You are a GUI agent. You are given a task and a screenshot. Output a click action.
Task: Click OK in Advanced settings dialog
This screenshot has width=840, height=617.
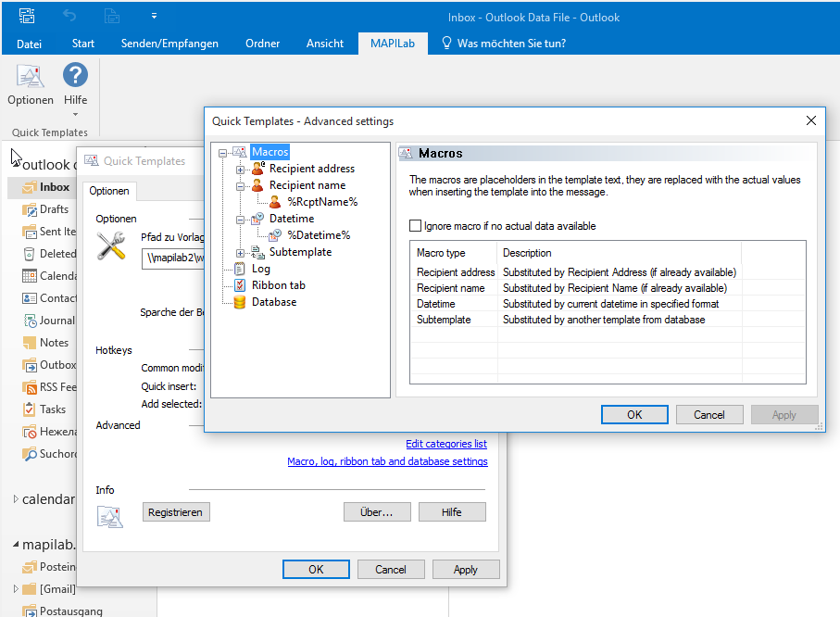coord(634,414)
